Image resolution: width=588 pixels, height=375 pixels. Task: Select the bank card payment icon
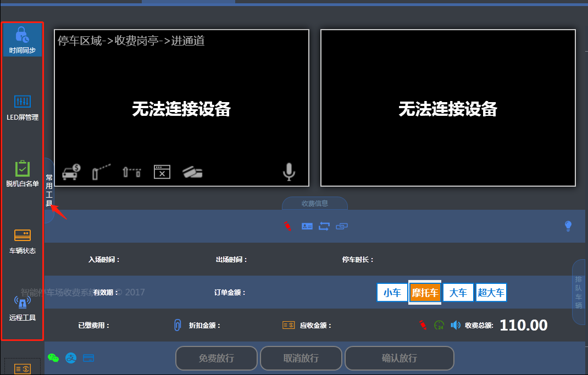[x=88, y=358]
